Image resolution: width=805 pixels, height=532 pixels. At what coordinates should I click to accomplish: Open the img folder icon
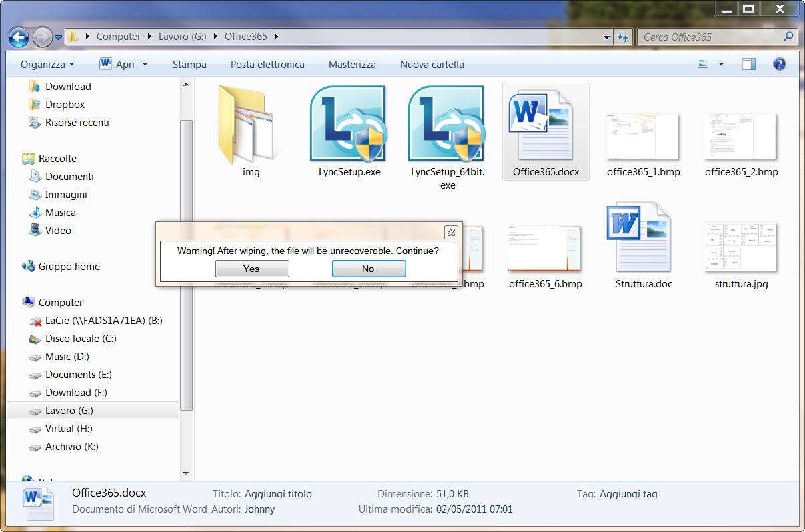click(250, 125)
